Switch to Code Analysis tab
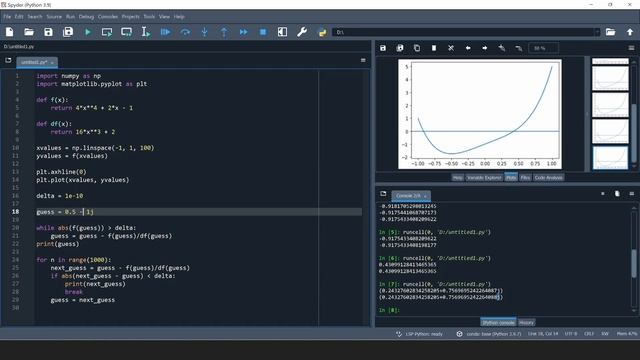Screen dimensions: 640x360 (549, 178)
